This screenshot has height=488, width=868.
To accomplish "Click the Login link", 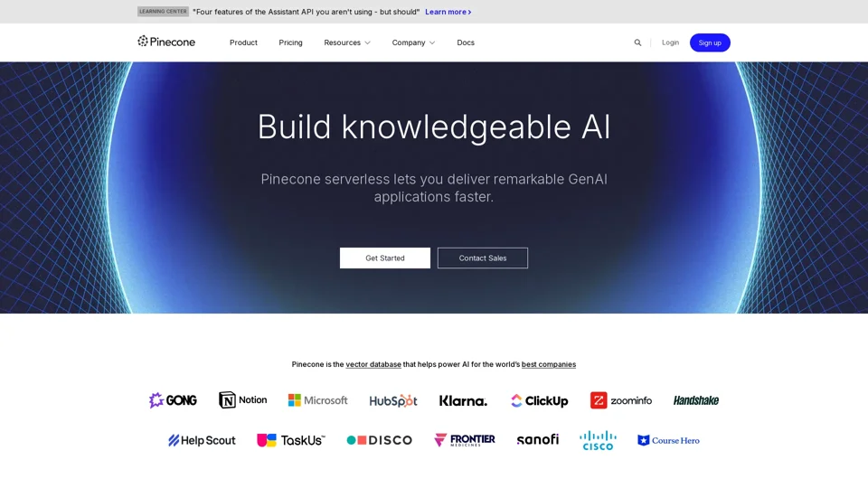I will click(x=670, y=42).
